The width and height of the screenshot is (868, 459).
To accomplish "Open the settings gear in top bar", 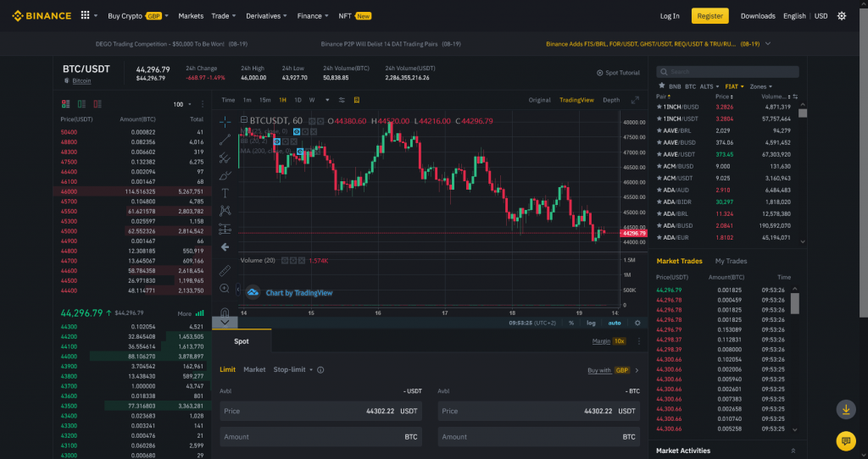I will click(842, 16).
